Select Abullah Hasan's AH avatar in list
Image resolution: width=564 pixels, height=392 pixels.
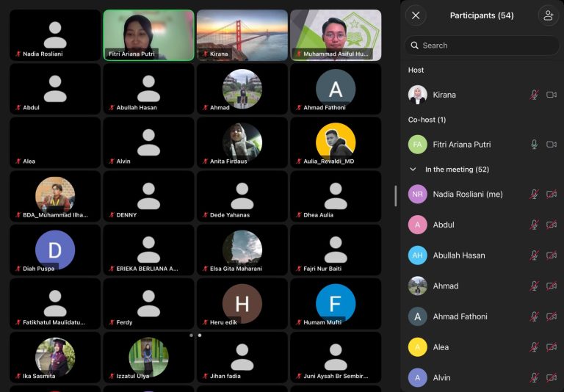(418, 255)
